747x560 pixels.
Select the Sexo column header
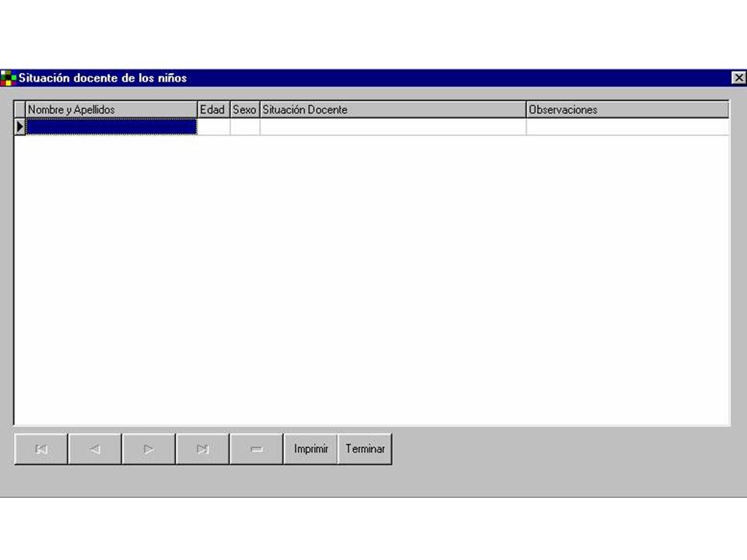point(244,110)
